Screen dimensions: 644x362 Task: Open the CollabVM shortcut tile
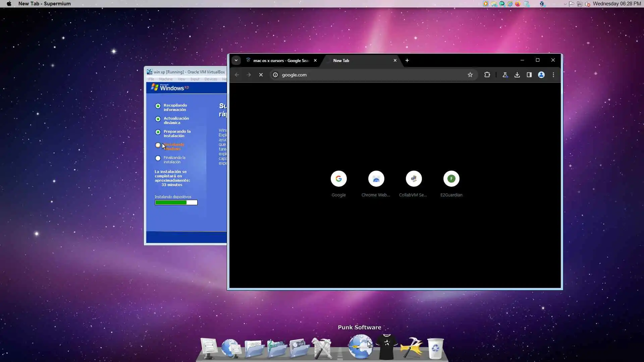(414, 179)
